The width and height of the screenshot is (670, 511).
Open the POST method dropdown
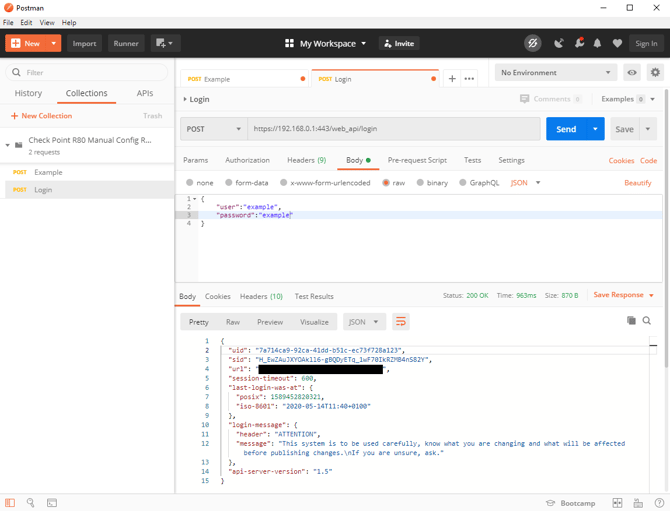[x=214, y=129]
